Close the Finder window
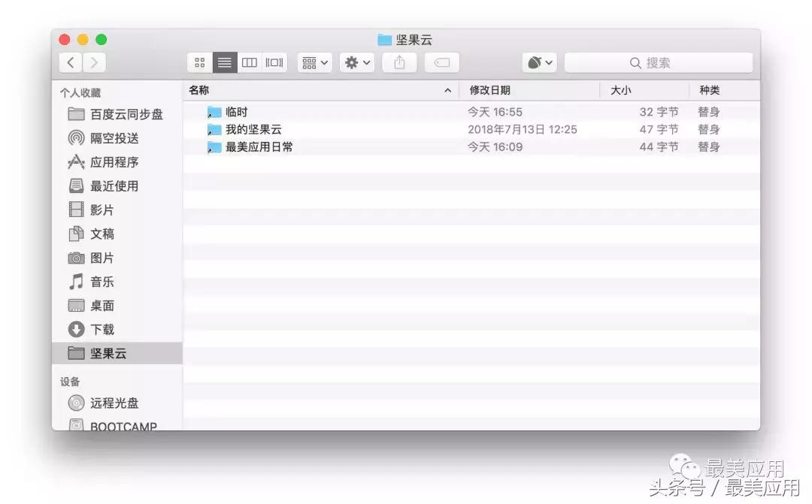 click(x=65, y=39)
